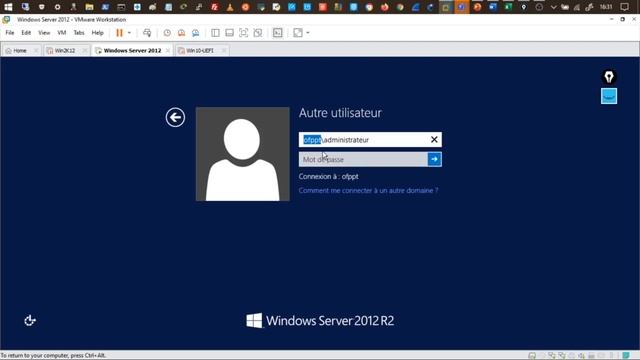
Task: Open 'Comment me connecter à un autre domaine ?' link
Action: 368,191
